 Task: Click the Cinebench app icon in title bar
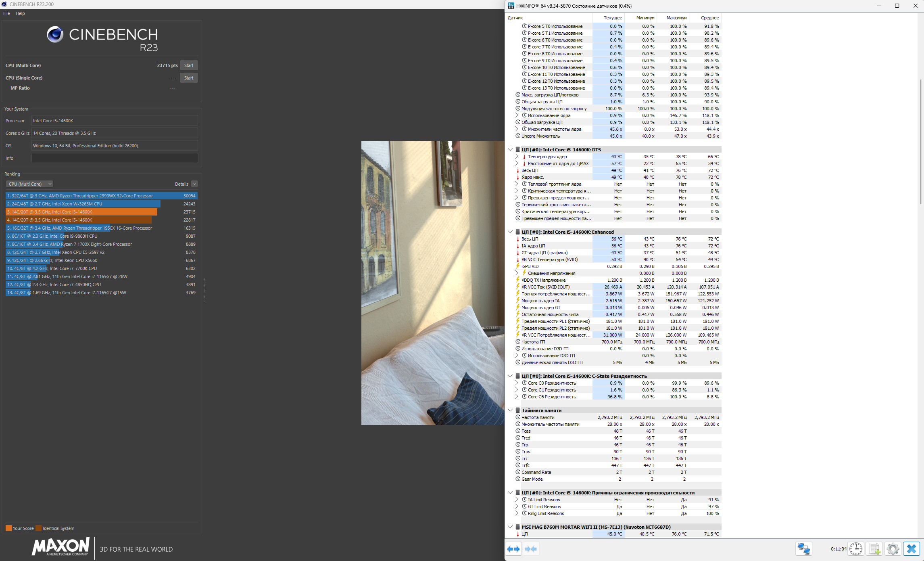coord(4,4)
